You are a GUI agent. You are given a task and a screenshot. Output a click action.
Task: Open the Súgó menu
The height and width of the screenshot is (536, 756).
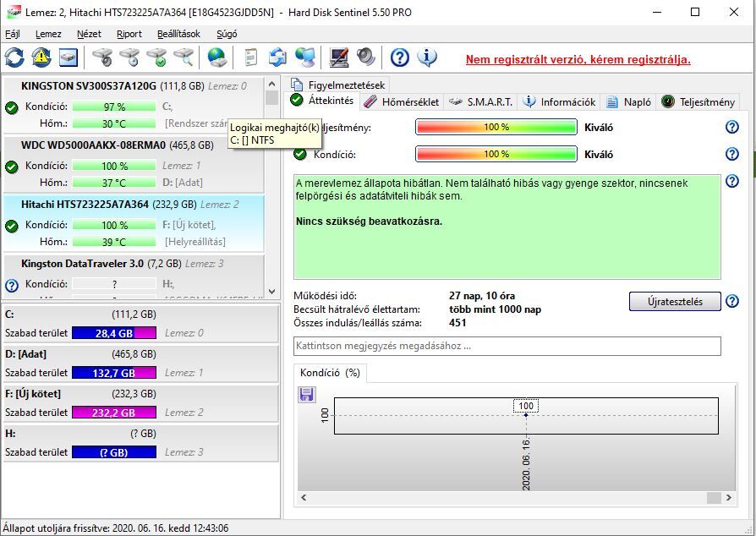tap(227, 34)
